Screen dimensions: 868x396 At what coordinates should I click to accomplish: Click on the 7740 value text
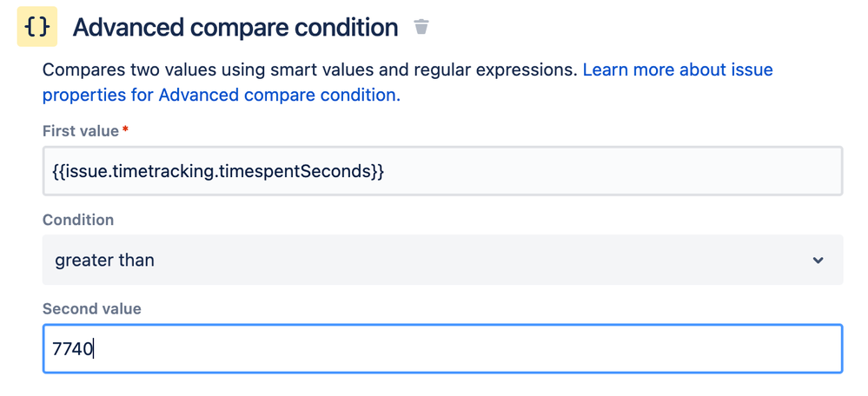(x=72, y=349)
